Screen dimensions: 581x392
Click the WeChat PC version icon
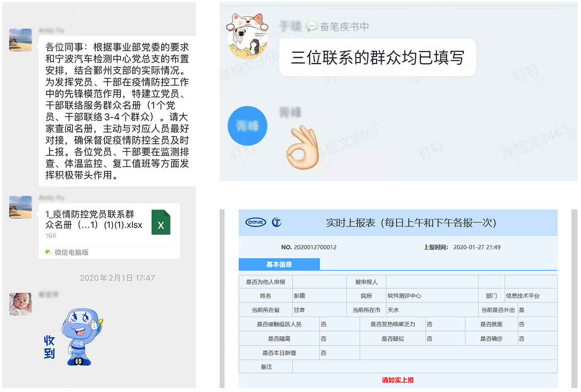coord(48,252)
